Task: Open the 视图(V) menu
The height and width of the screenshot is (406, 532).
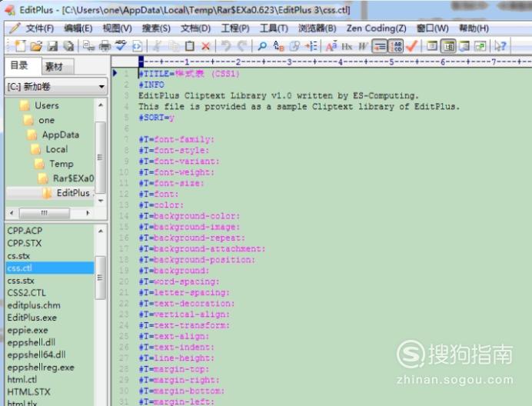Action: tap(117, 28)
